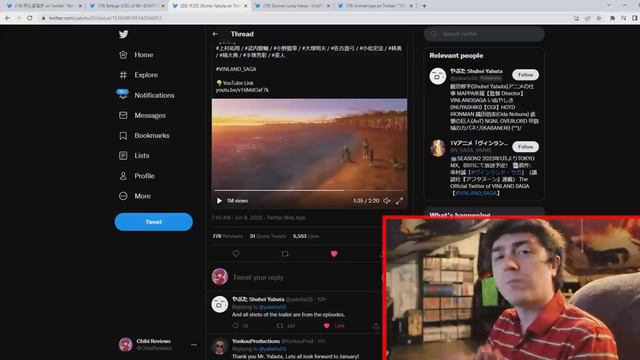Click Chibi Reviews account avatar
The image size is (640, 360).
pyautogui.click(x=125, y=345)
